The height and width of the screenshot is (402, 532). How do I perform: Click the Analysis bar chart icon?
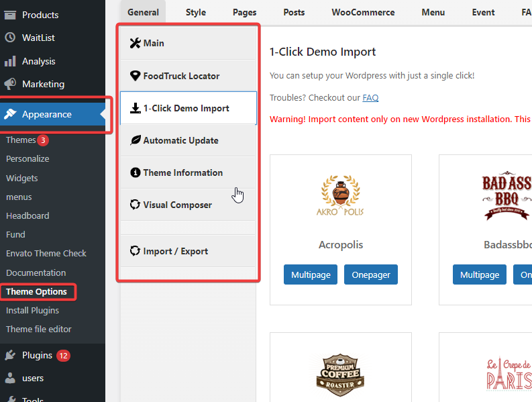pyautogui.click(x=10, y=61)
